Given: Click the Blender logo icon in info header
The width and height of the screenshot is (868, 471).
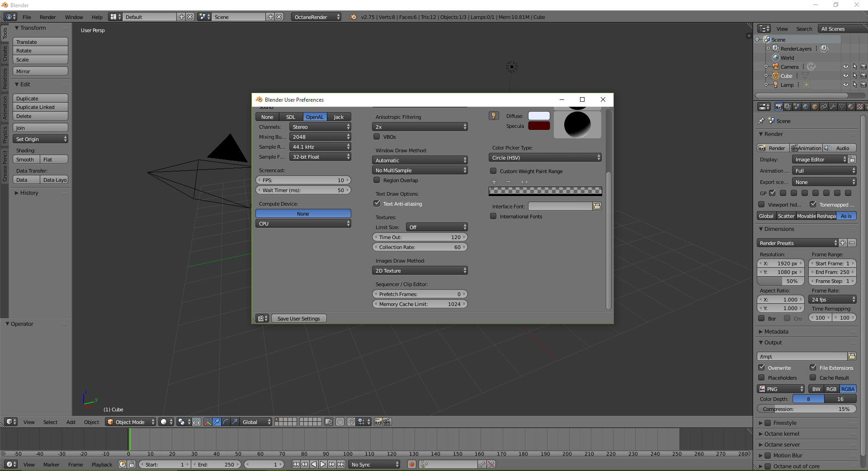Looking at the screenshot, I should [353, 17].
